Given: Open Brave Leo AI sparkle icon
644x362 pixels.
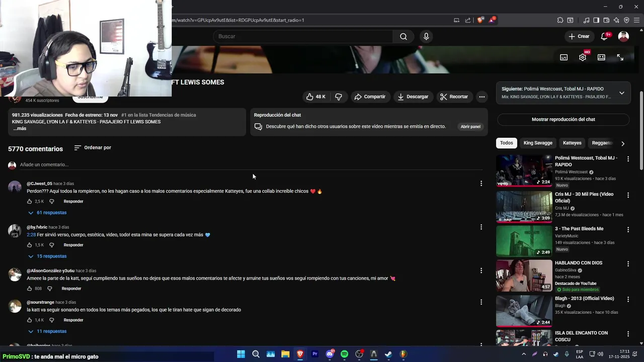Looking at the screenshot, I should pos(616,20).
